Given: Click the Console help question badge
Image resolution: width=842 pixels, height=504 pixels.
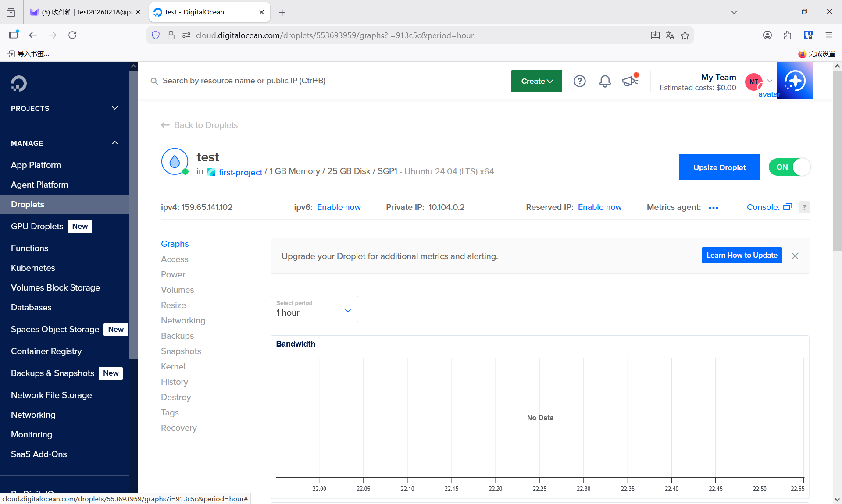Looking at the screenshot, I should (x=804, y=207).
